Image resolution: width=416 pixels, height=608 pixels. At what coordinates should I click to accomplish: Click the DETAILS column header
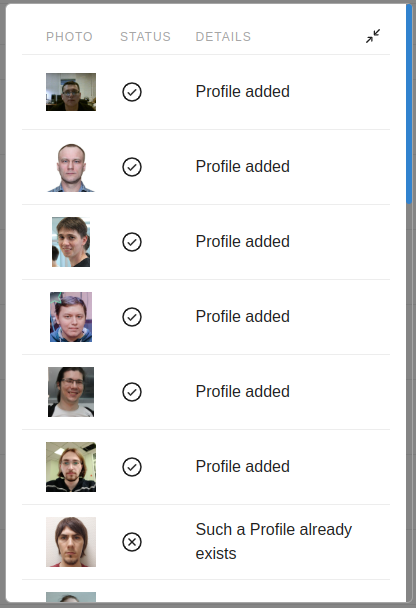(x=223, y=36)
